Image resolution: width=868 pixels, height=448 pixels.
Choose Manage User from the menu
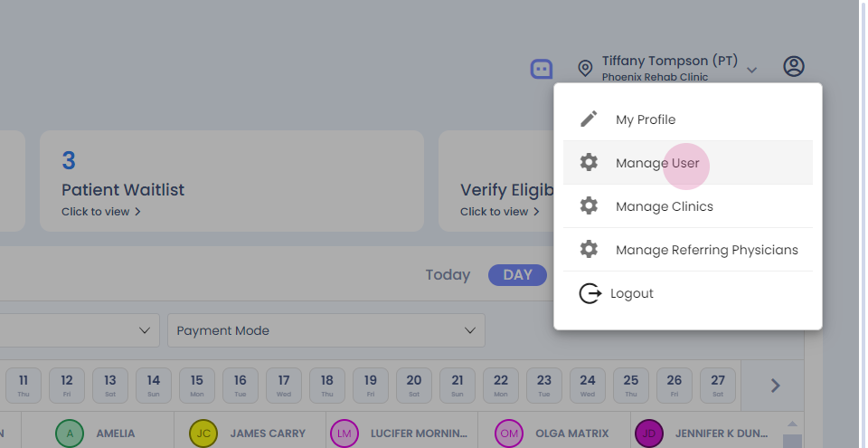(x=687, y=162)
